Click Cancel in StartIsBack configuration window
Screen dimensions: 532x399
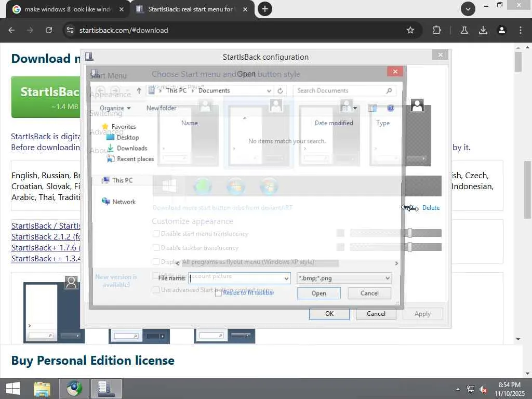click(376, 314)
